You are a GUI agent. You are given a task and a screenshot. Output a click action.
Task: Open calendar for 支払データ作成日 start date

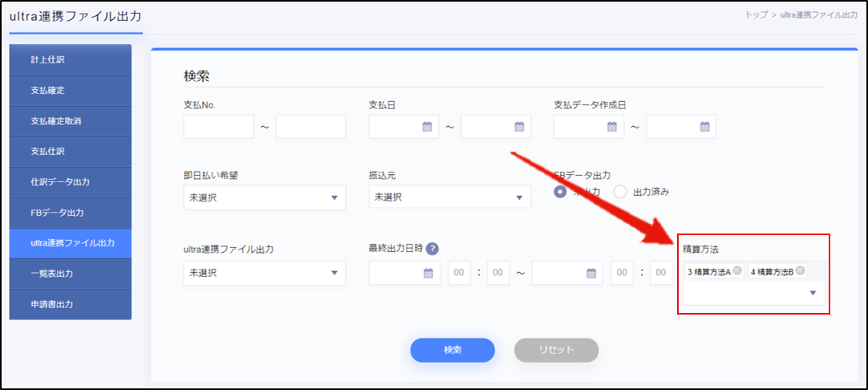(612, 127)
